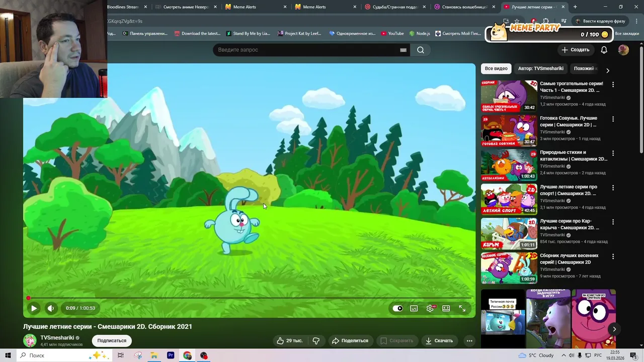Bookmark this page with the star icon
644x362 pixels.
(x=517, y=21)
